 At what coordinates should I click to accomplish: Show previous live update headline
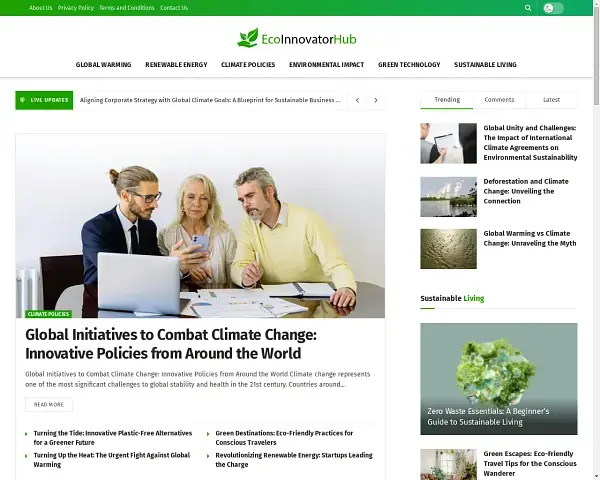357,100
